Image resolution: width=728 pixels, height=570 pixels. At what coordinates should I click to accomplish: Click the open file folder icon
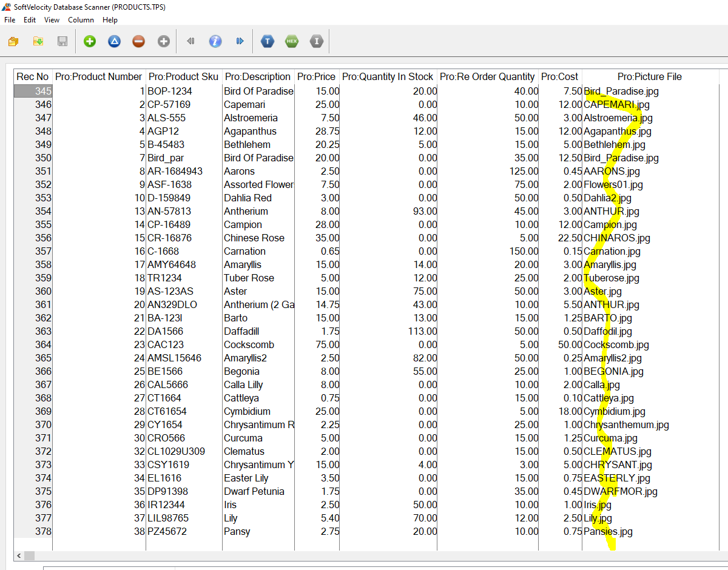[13, 41]
